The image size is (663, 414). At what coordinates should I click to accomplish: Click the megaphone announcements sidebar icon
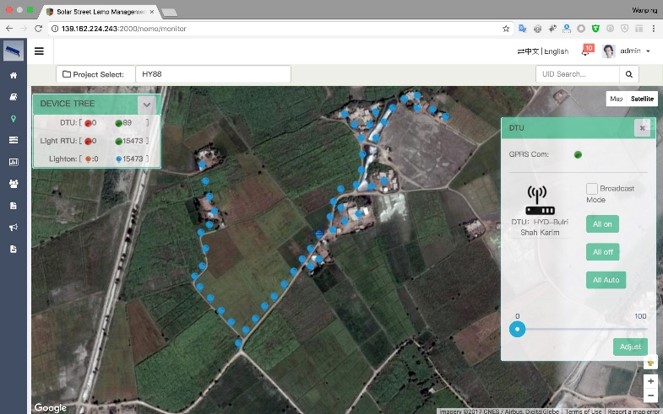tap(13, 227)
